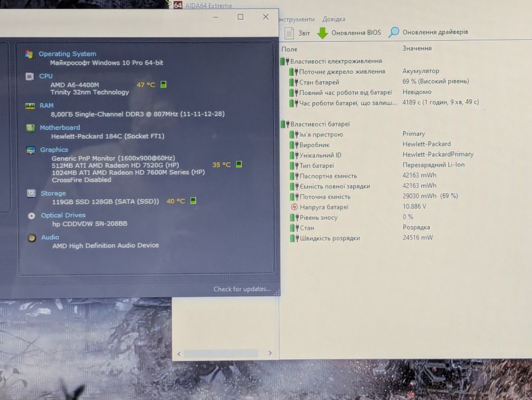The height and width of the screenshot is (400, 532).
Task: Click the Поле column header
Action: pos(290,50)
